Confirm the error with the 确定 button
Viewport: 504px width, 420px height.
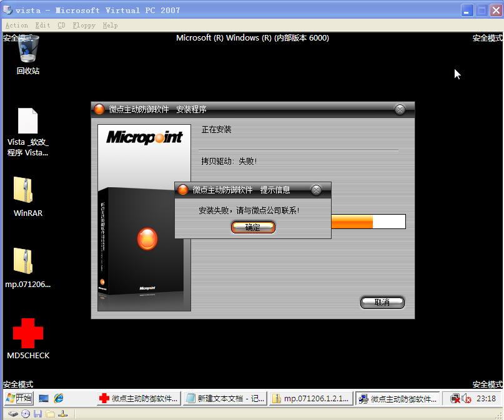tap(253, 227)
